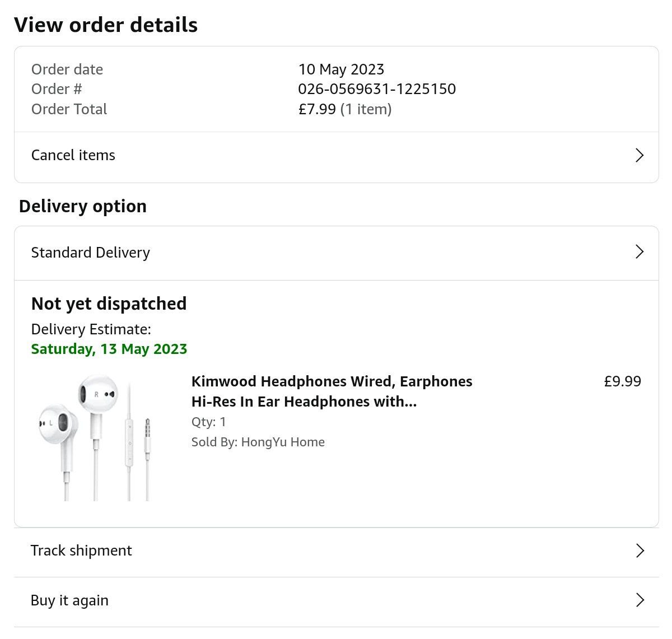Click the Buy it again chevron
The image size is (672, 639).
coord(640,600)
